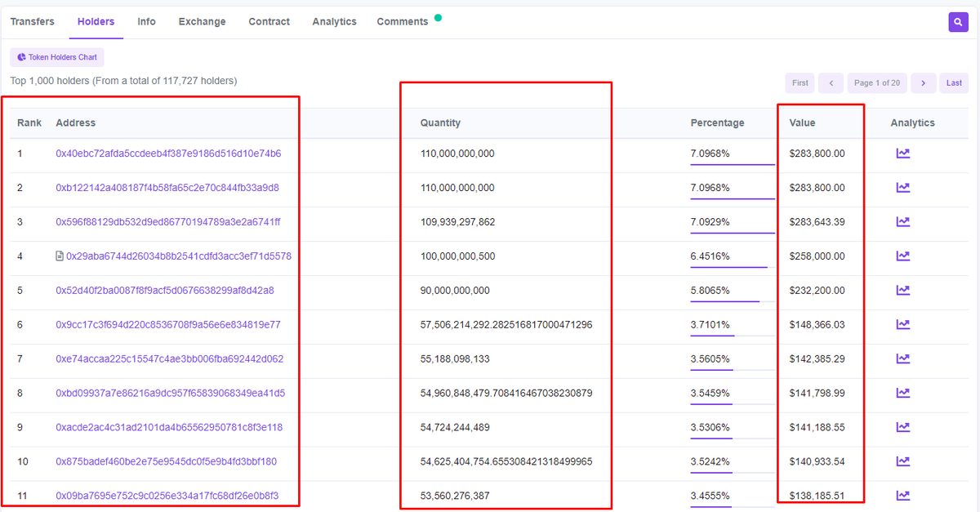This screenshot has width=980, height=512.
Task: Select quantity 90,000,000,000
Action: point(456,291)
